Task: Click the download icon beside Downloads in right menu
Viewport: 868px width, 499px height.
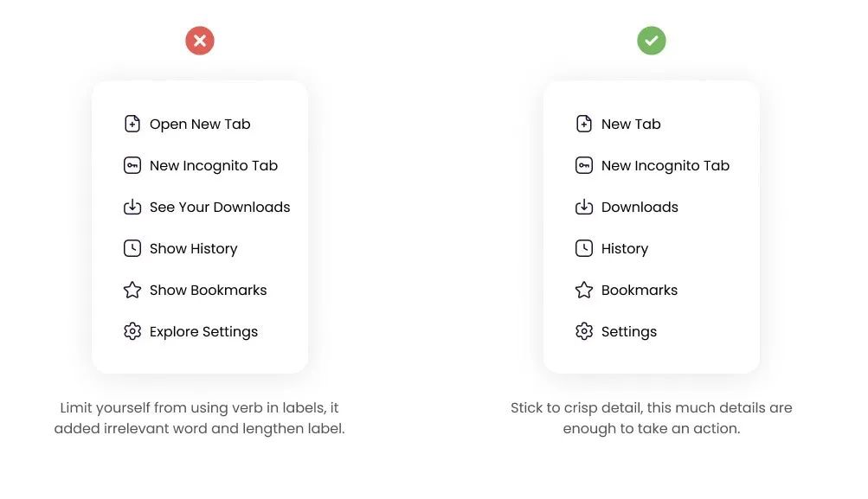Action: [x=584, y=207]
